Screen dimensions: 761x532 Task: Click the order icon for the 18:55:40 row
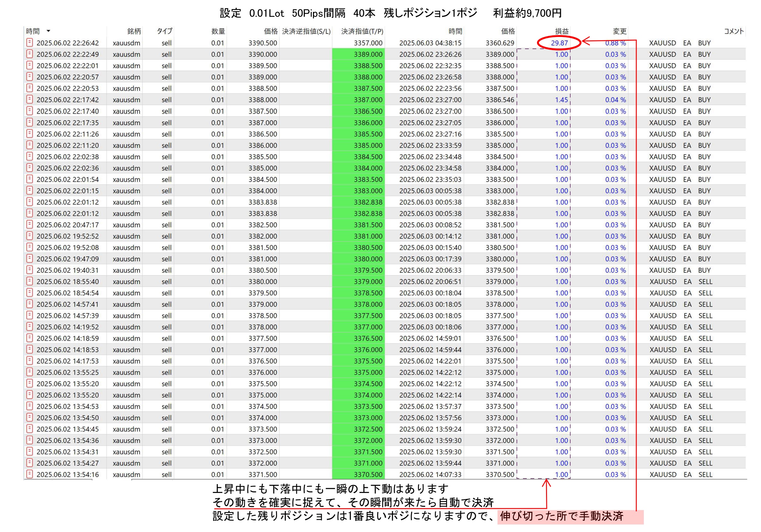pos(29,281)
